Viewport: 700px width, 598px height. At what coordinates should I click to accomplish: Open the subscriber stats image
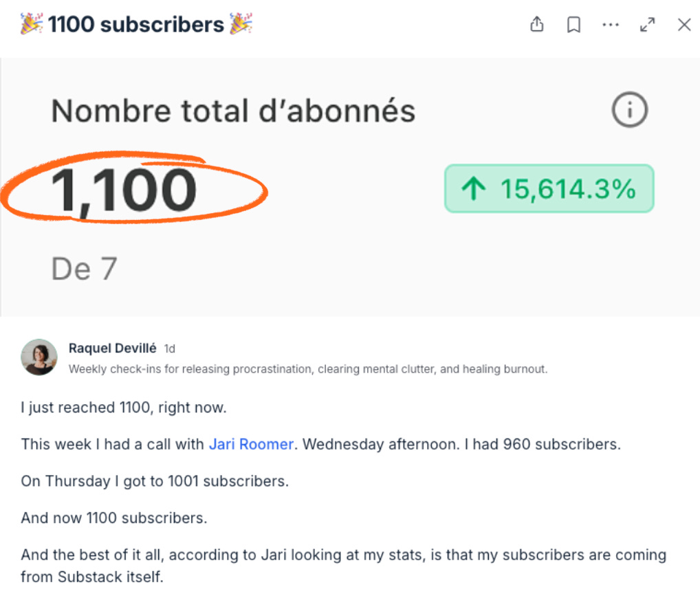[350, 187]
